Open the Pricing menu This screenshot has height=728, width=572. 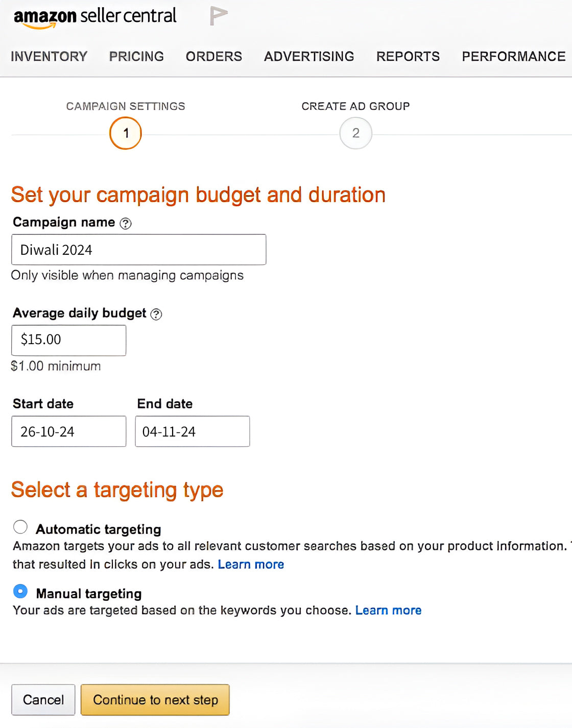pyautogui.click(x=136, y=56)
